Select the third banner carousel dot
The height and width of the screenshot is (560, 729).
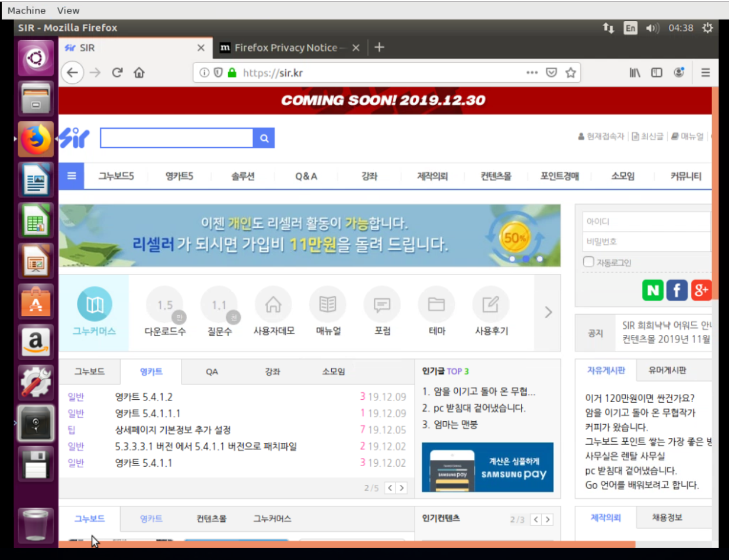pyautogui.click(x=540, y=259)
